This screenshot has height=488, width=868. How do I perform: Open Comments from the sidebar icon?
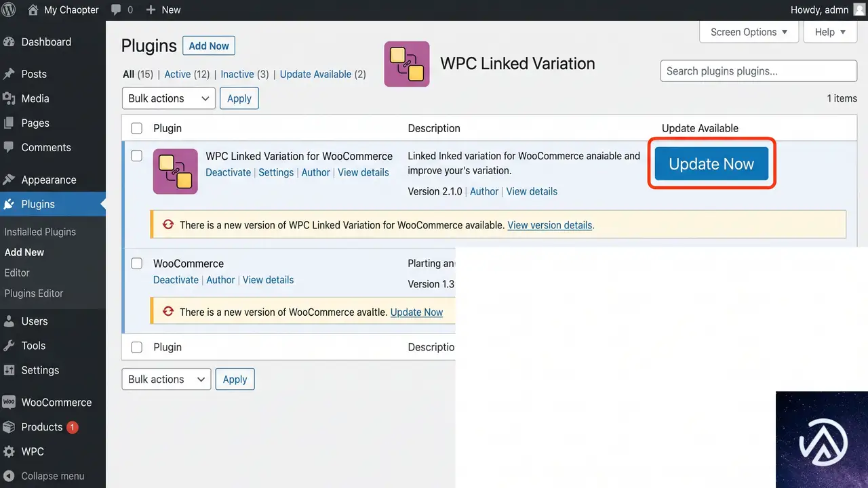tap(9, 147)
